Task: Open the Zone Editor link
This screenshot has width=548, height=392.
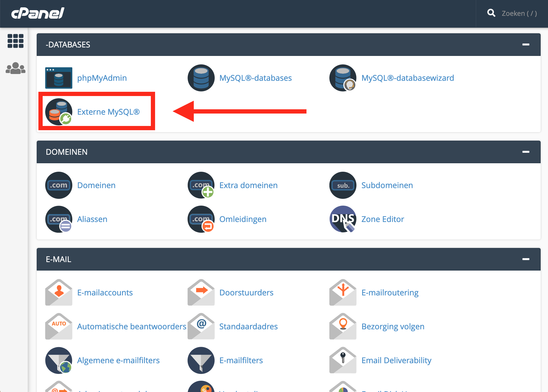Action: tap(383, 219)
